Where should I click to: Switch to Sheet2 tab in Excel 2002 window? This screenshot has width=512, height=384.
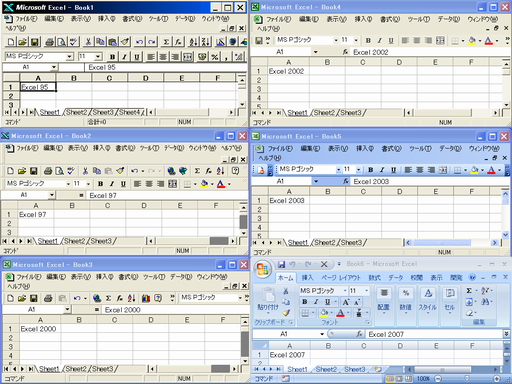326,113
